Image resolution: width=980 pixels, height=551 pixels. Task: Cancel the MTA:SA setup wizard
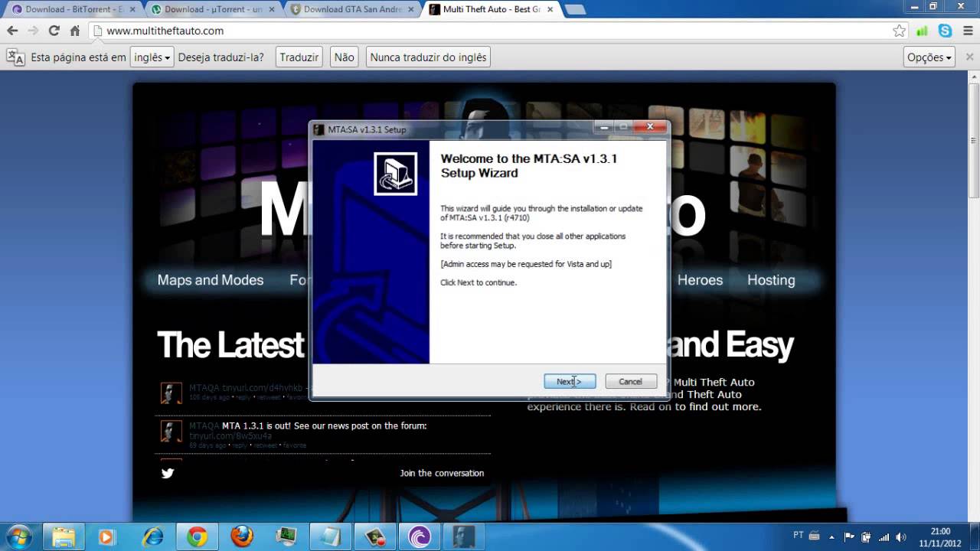pyautogui.click(x=631, y=381)
